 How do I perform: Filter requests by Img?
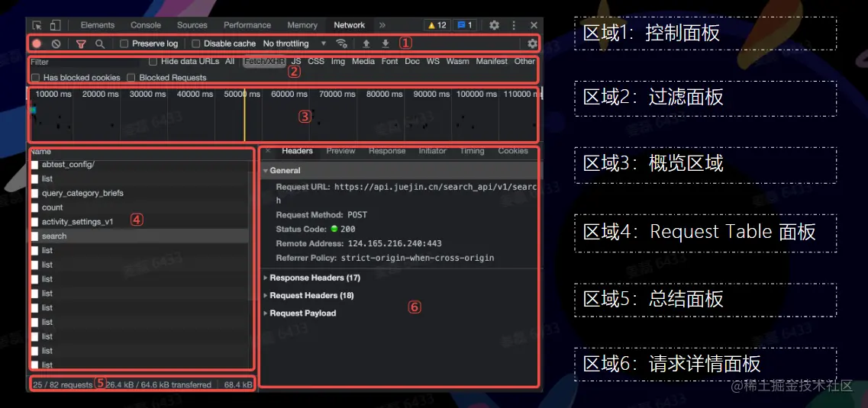337,61
